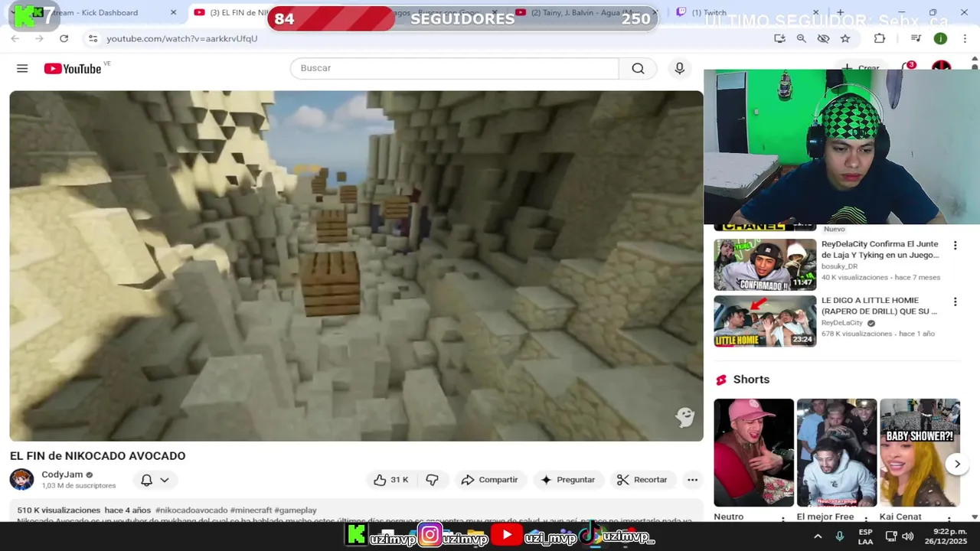
Task: Open a new browser tab
Action: click(840, 12)
